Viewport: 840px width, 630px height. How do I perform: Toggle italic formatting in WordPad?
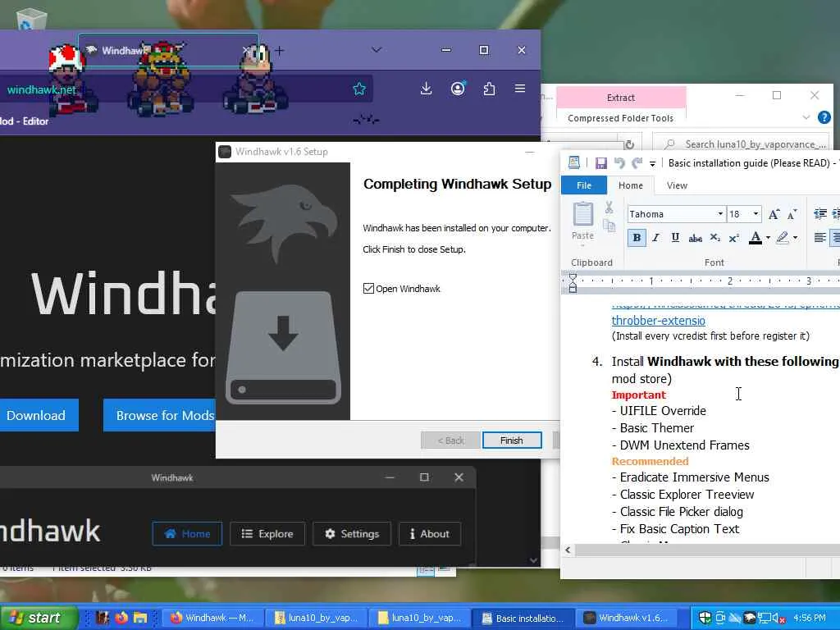coord(655,238)
